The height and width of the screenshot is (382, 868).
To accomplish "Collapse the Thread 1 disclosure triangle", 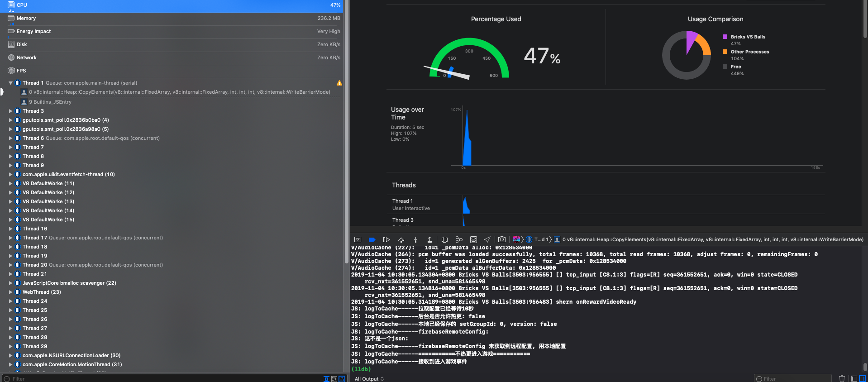I will click(10, 83).
